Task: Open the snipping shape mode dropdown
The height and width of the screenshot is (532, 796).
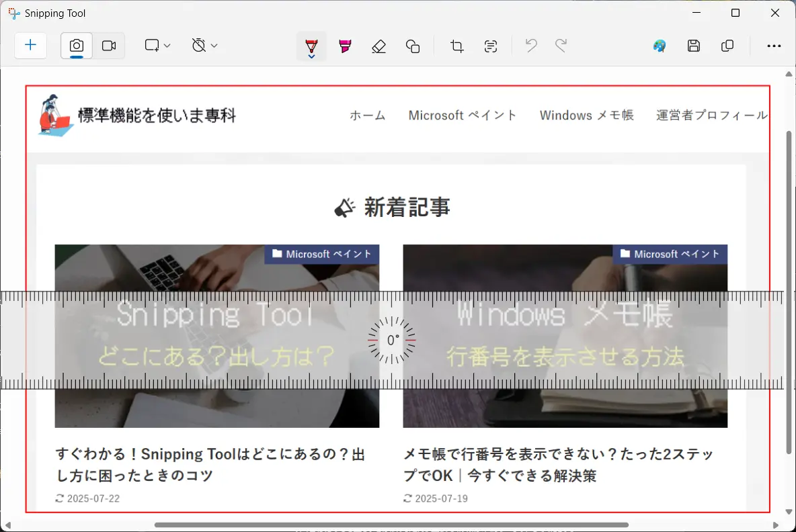Action: [x=157, y=46]
